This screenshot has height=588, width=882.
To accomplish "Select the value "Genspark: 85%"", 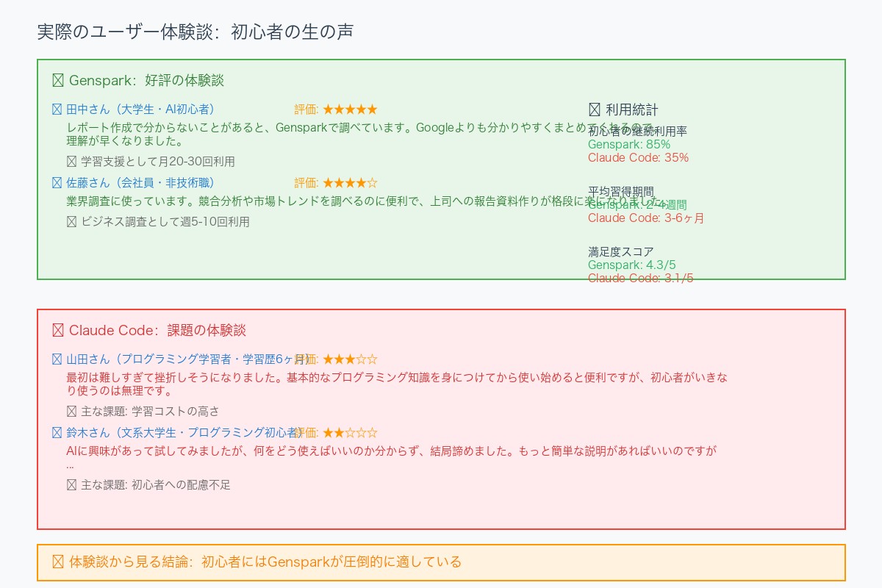I will [629, 144].
